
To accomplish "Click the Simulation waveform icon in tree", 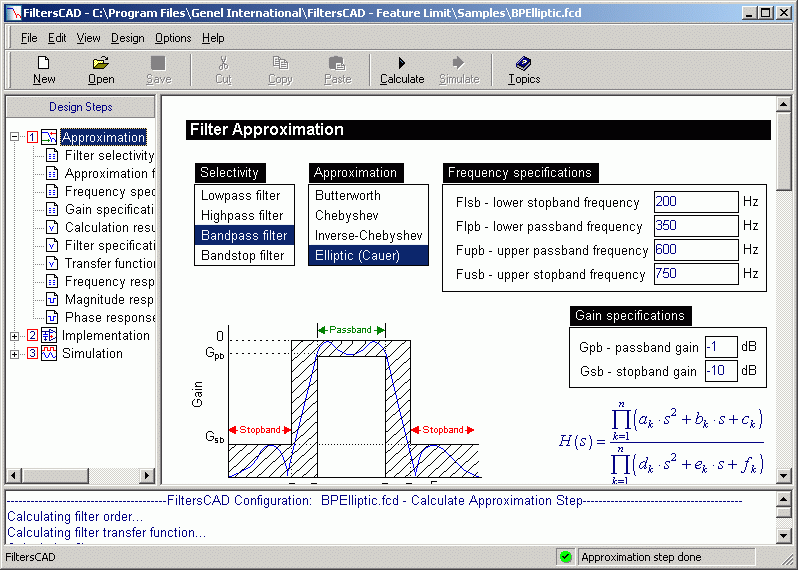I will point(49,353).
